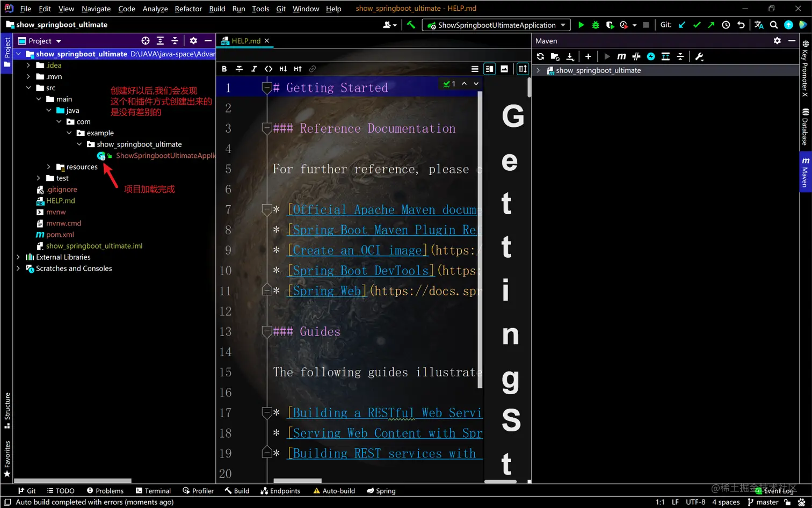The width and height of the screenshot is (812, 508).
Task: Collapse the src folder
Action: coord(28,88)
